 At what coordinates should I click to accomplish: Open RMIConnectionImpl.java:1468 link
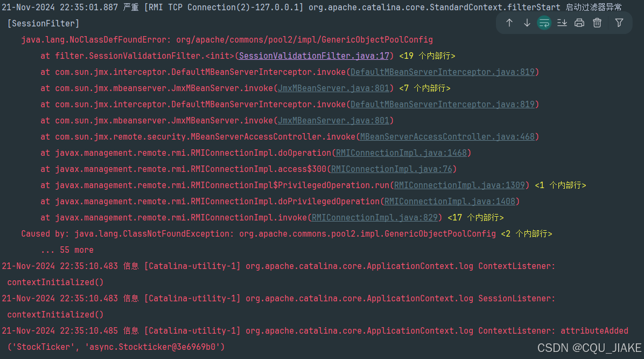tap(402, 153)
